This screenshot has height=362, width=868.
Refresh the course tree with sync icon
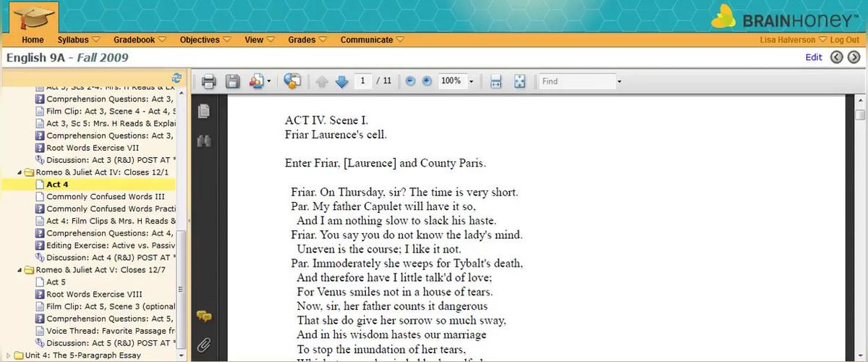pos(176,77)
